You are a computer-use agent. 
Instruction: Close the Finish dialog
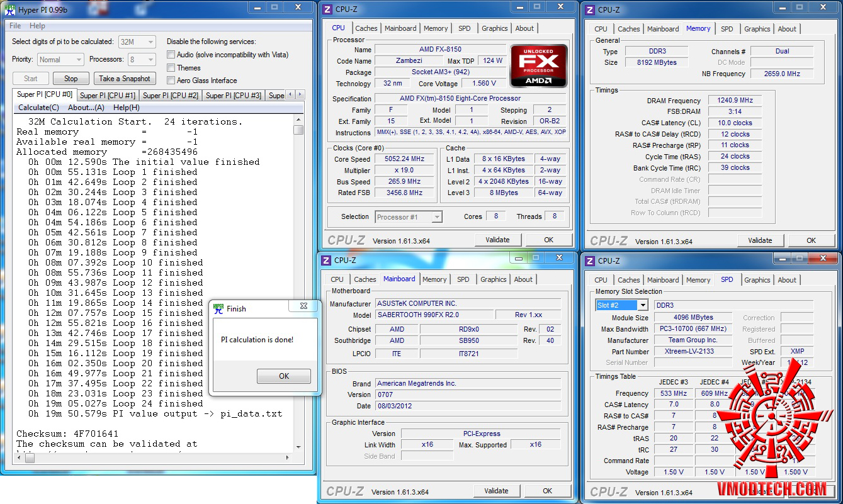coord(303,306)
